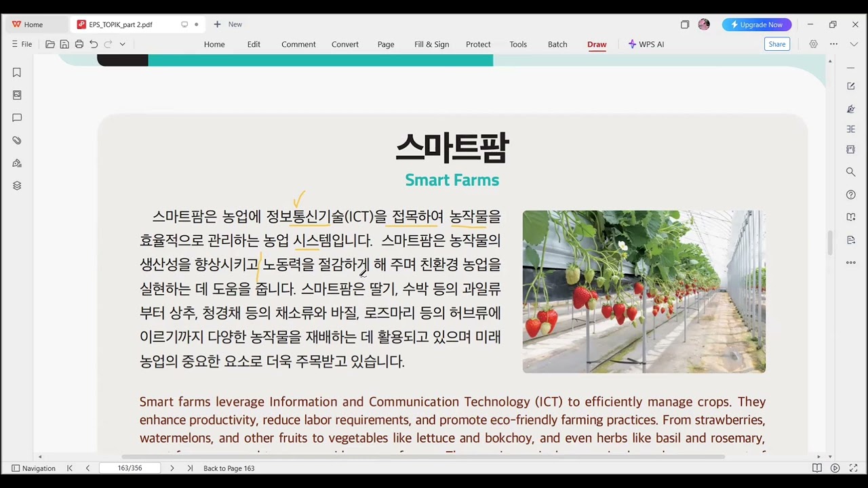Enter full screen from the status bar

[x=854, y=468]
